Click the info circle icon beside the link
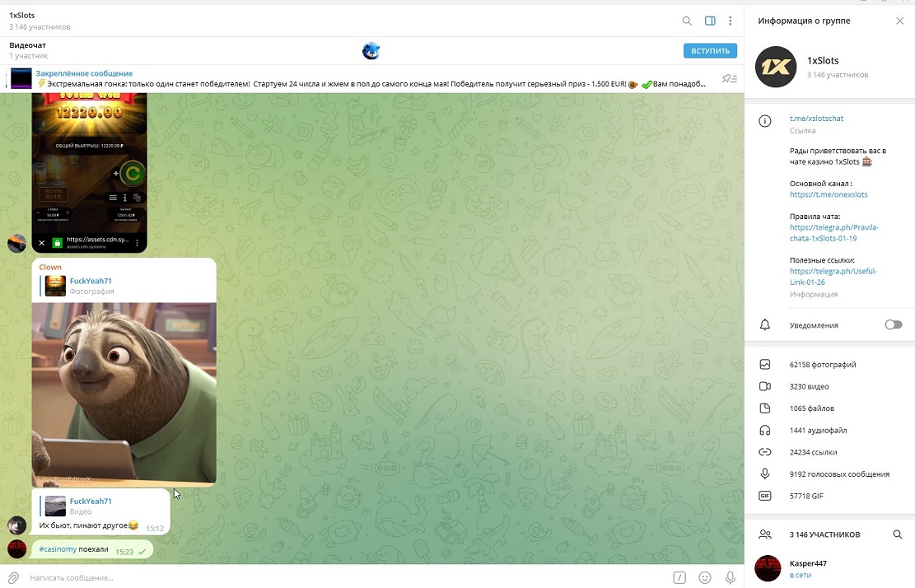The height and width of the screenshot is (588, 915). tap(764, 121)
